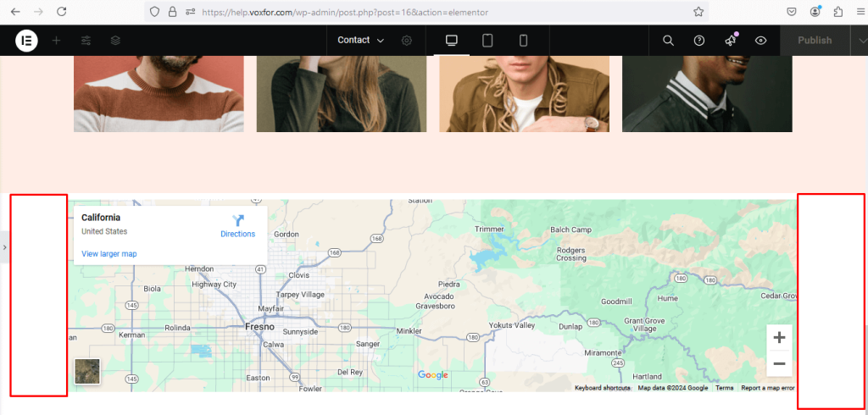868x415 pixels.
Task: Click Report a map error link
Action: click(768, 388)
